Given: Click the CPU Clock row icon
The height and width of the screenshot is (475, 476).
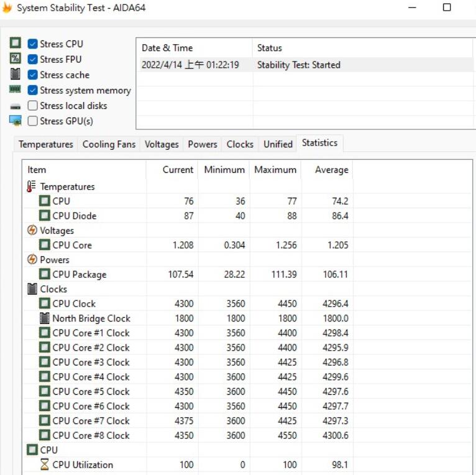Looking at the screenshot, I should click(x=45, y=303).
